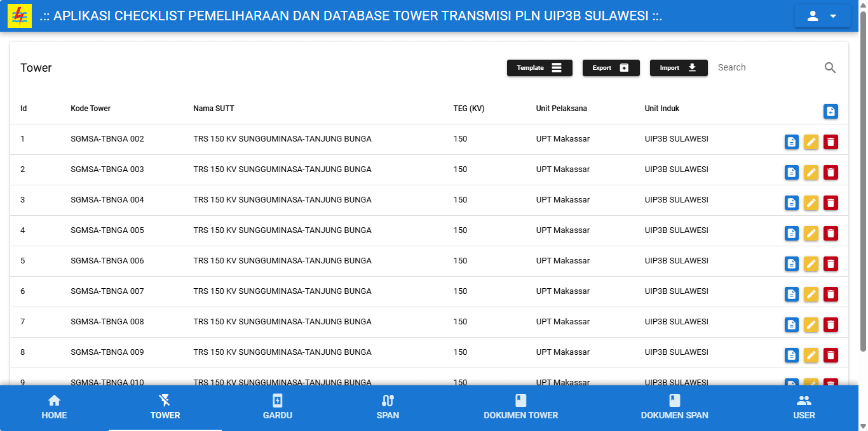The width and height of the screenshot is (868, 431).
Task: View details of SGMSA-TBNGA 005
Action: click(792, 233)
